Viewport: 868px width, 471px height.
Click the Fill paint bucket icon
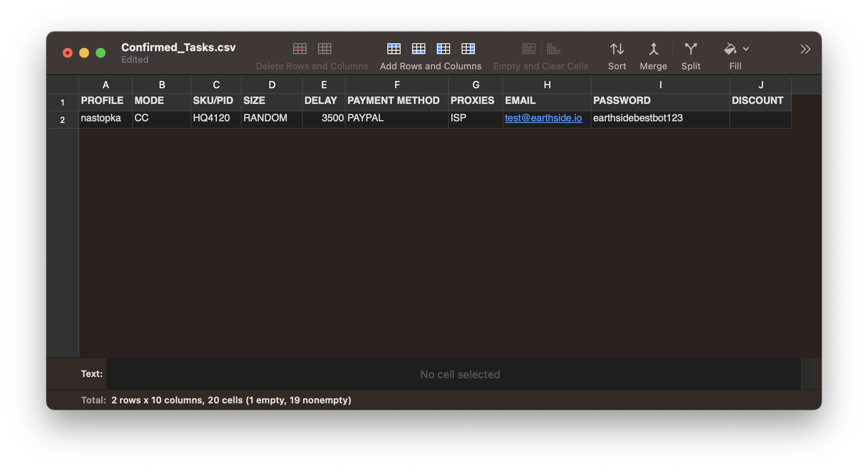(730, 49)
